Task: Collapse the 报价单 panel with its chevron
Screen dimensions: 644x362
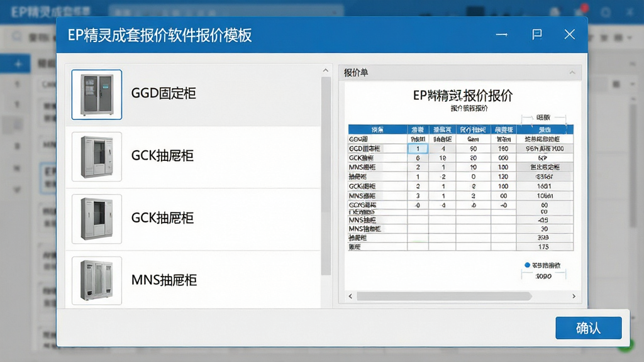Action: [x=572, y=73]
